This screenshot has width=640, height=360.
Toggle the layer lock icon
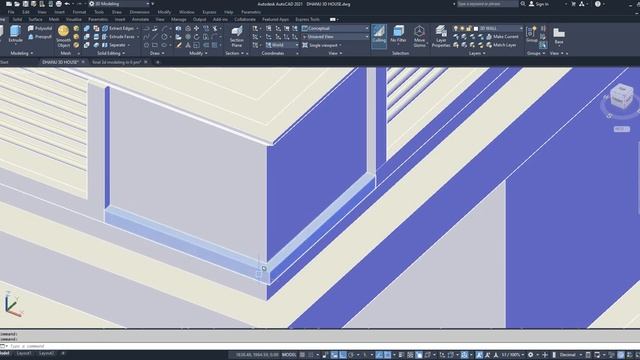[469, 28]
